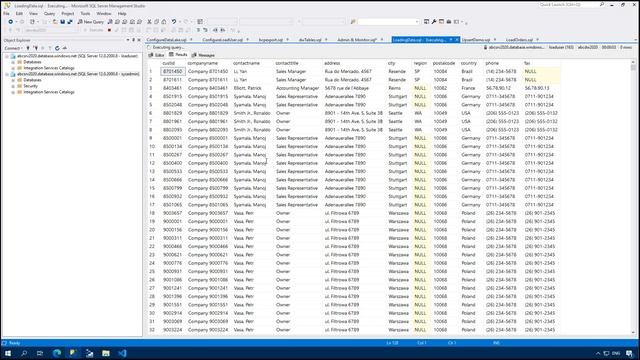640x360 pixels.
Task: Click the companyname column header
Action: pyautogui.click(x=203, y=63)
